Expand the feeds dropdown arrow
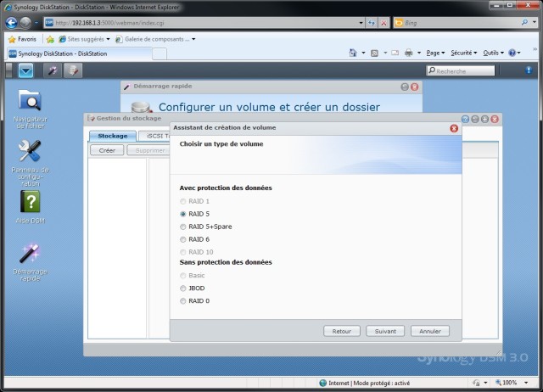This screenshot has height=392, width=543. pos(385,53)
